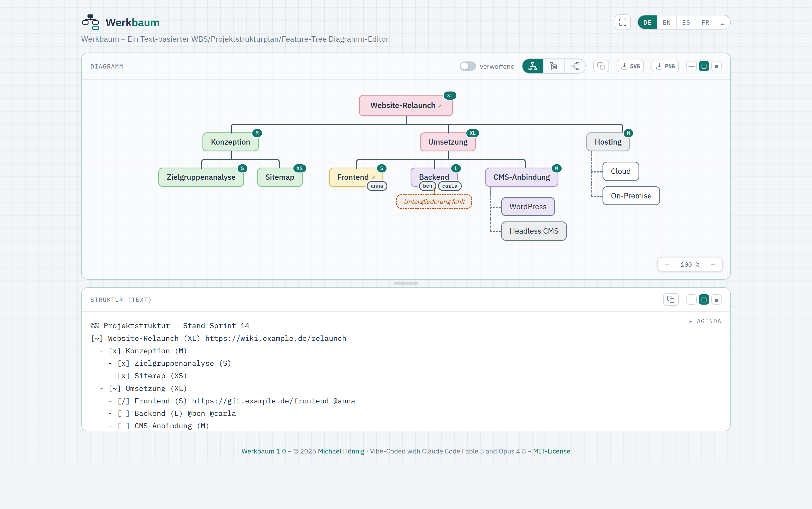Image resolution: width=812 pixels, height=509 pixels.
Task: Click the S badge on Zielgruppenanalyse
Action: pyautogui.click(x=242, y=168)
